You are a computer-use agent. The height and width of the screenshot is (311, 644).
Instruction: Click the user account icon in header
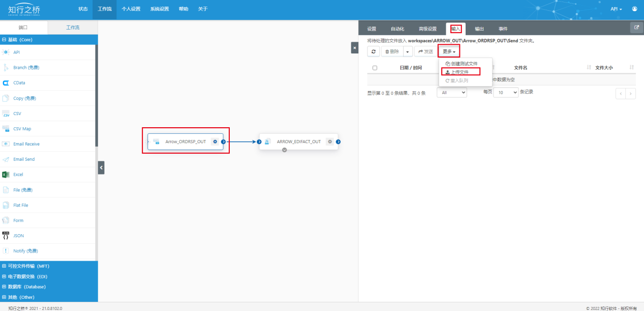634,9
